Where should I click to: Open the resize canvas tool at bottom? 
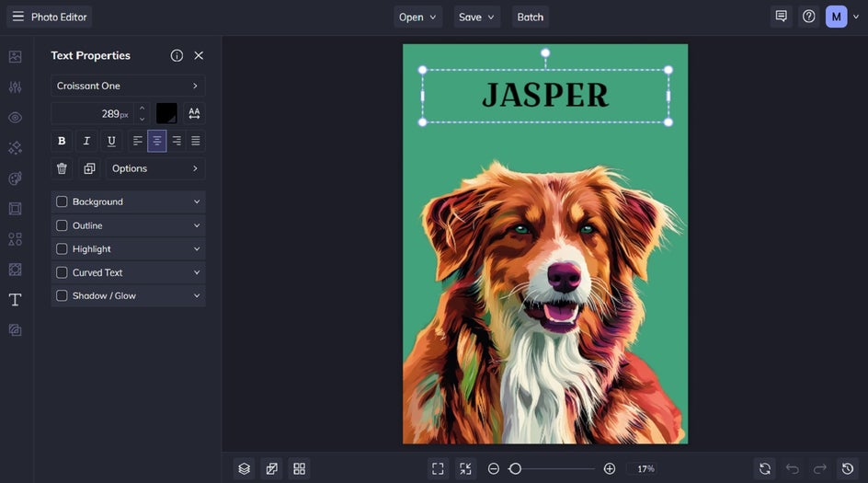(x=272, y=468)
